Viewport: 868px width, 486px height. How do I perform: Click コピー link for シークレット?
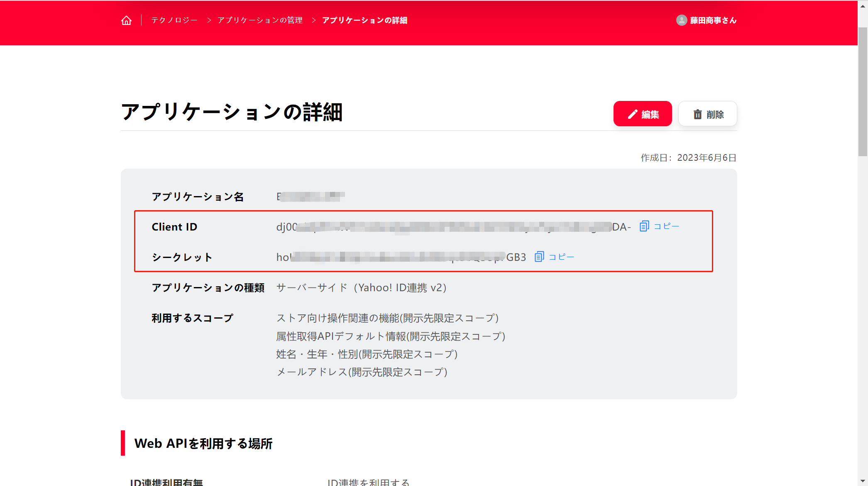(561, 257)
